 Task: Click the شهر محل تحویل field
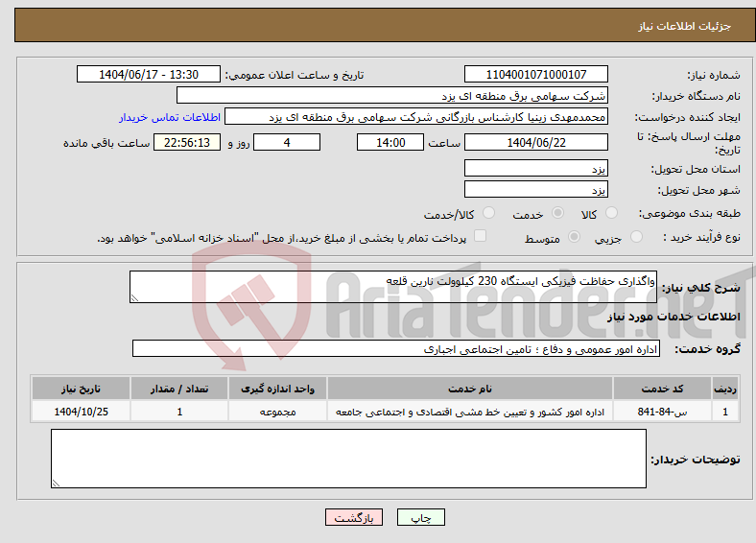(x=535, y=190)
